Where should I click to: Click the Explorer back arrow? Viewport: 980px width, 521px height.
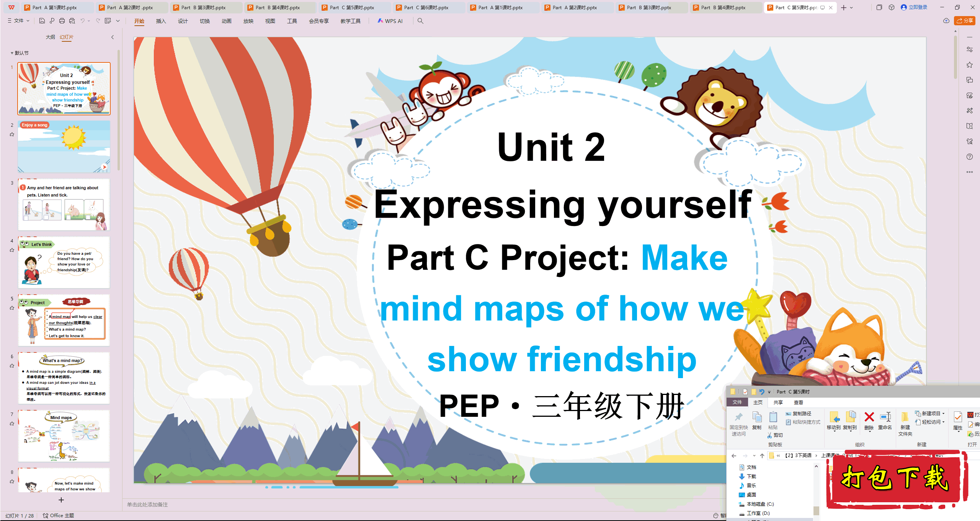734,455
